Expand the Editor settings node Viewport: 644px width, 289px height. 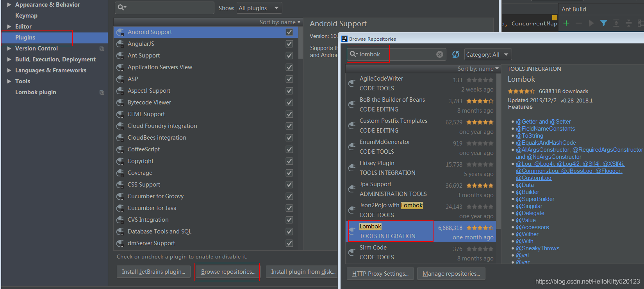click(9, 27)
